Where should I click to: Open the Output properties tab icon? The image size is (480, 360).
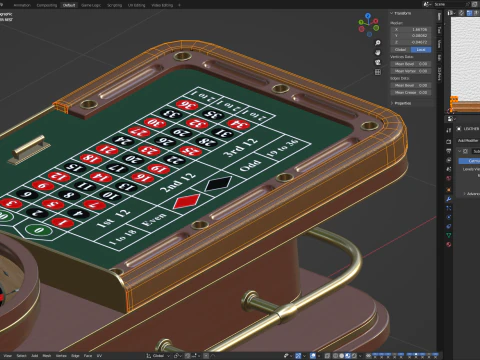(449, 151)
